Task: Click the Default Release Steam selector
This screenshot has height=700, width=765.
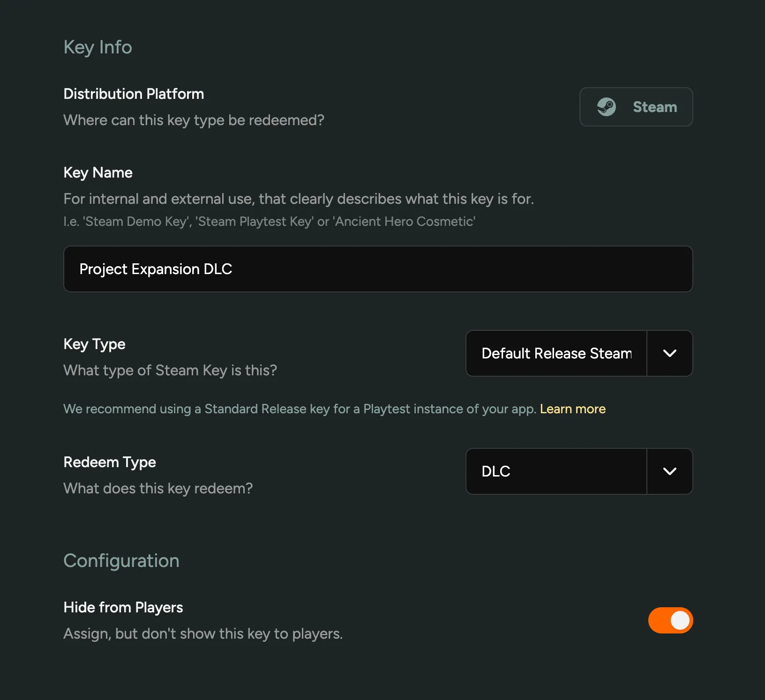Action: [x=556, y=353]
